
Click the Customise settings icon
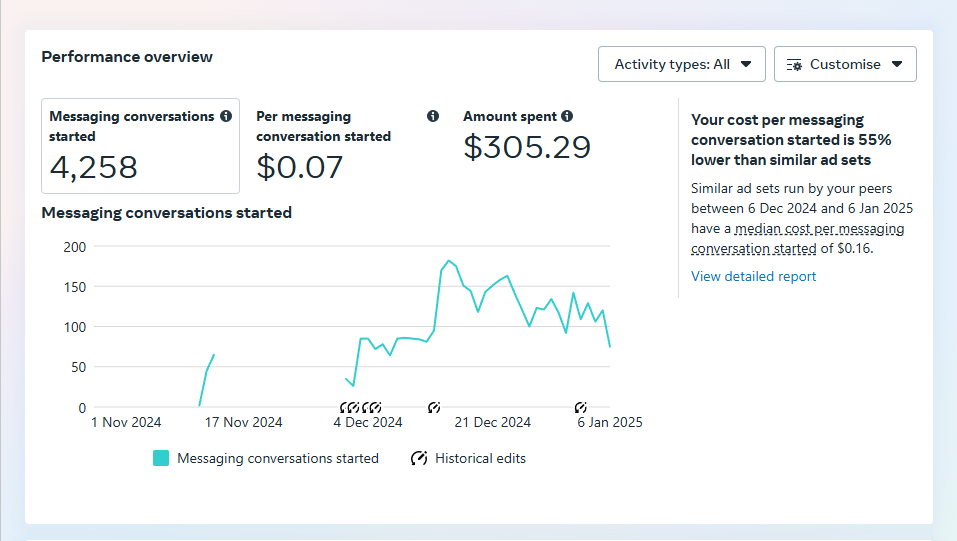[794, 64]
